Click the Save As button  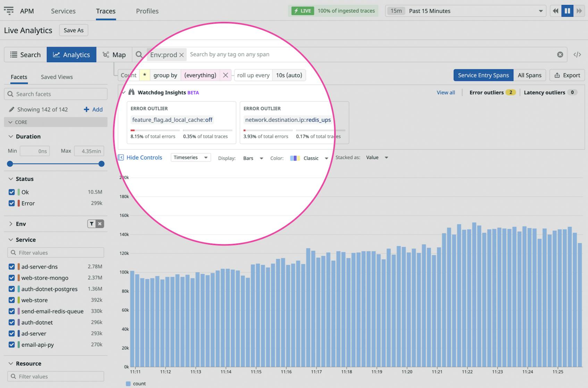[x=73, y=30]
